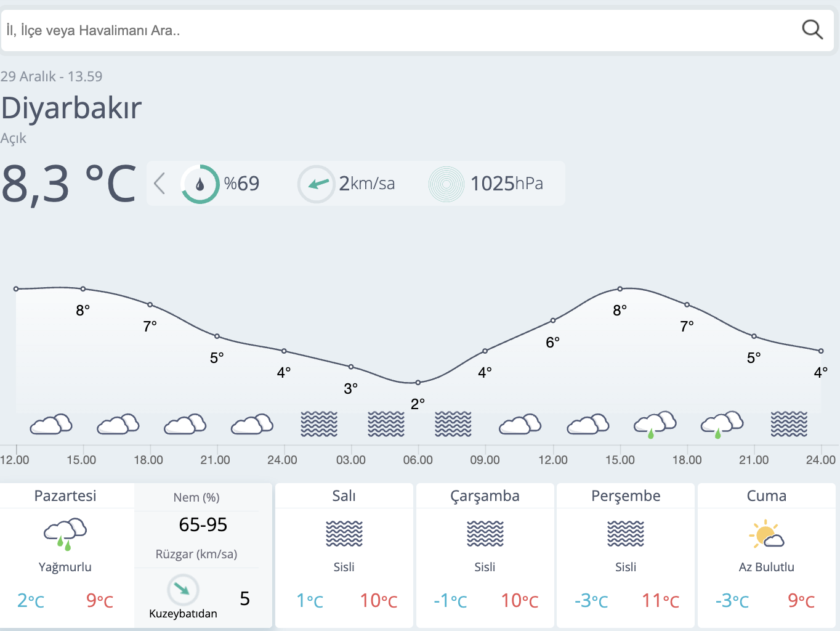Click the left chevron beside humidity

click(x=160, y=183)
